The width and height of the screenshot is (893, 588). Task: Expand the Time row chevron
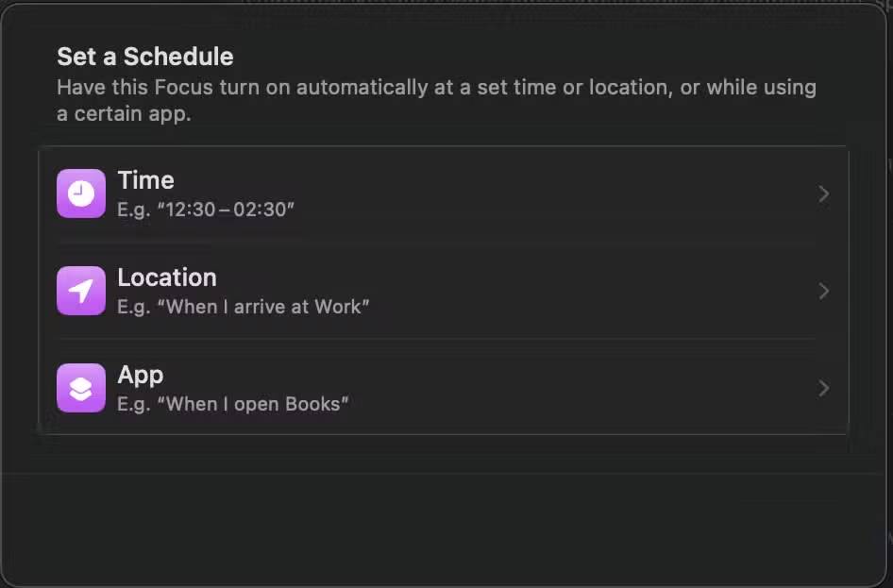[823, 193]
